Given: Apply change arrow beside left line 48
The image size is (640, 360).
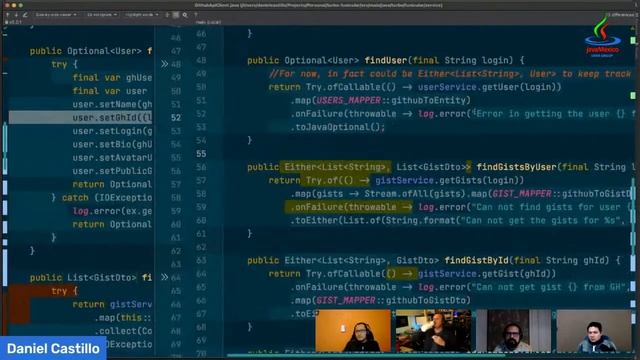Looking at the screenshot, I should pyautogui.click(x=164, y=64).
